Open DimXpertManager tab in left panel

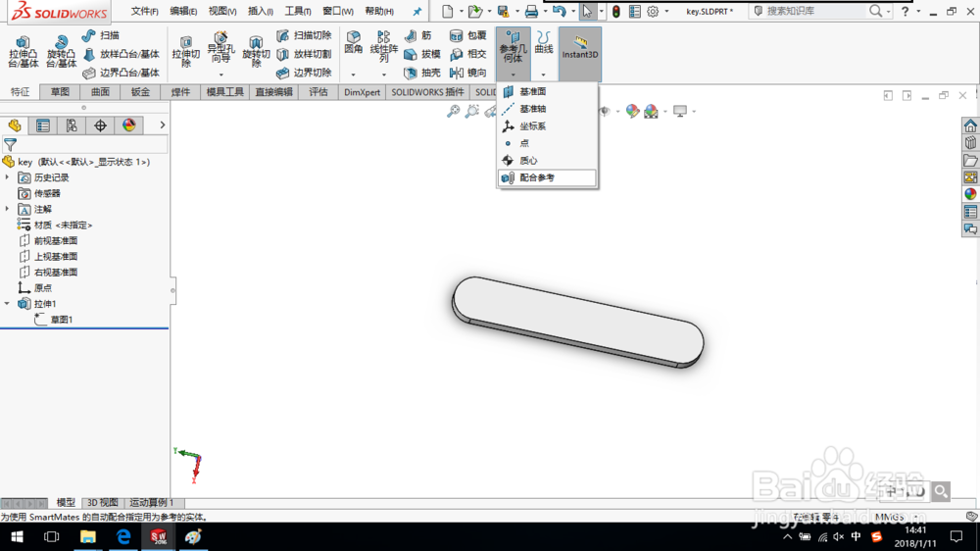100,125
